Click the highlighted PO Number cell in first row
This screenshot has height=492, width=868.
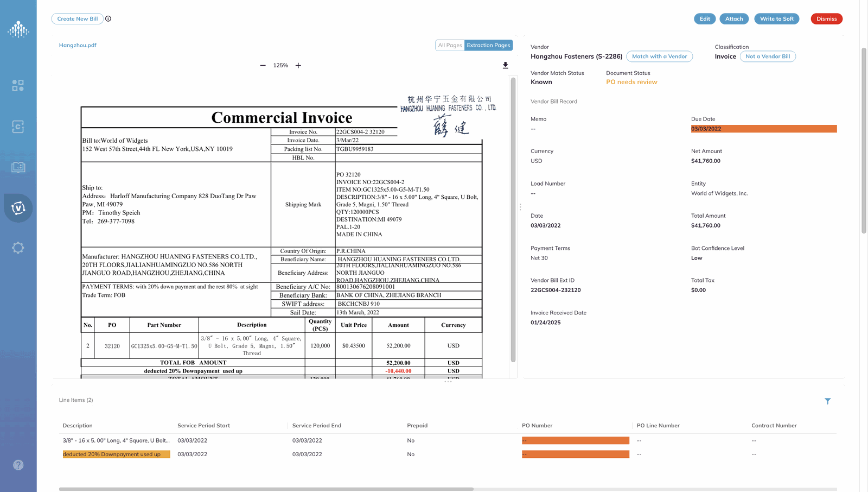click(576, 440)
